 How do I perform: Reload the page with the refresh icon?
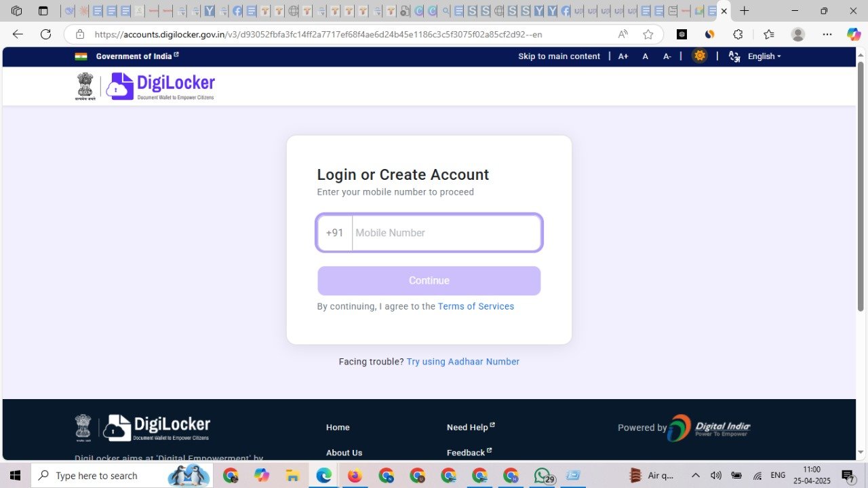click(x=45, y=35)
